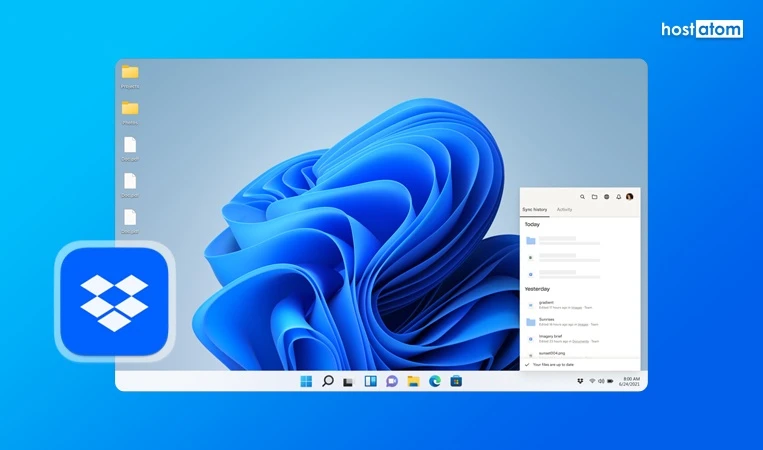This screenshot has height=450, width=763.
Task: Click the Images link under Sunrises
Action: click(x=582, y=324)
